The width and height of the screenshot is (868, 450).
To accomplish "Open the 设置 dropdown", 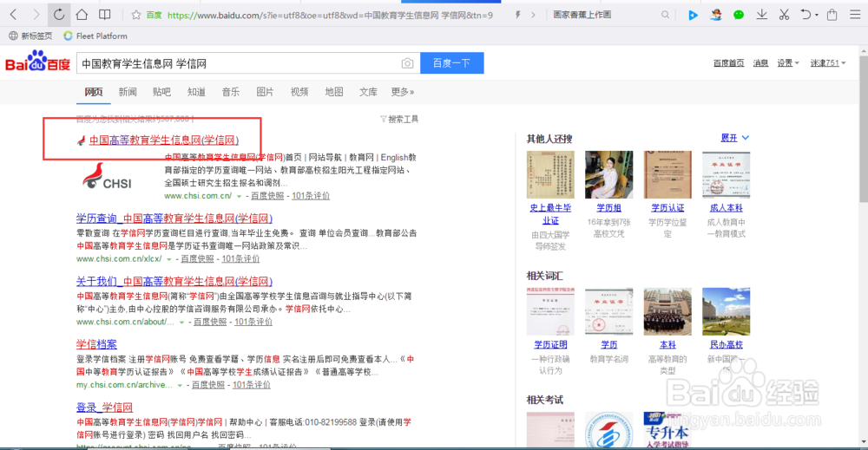I will (788, 63).
